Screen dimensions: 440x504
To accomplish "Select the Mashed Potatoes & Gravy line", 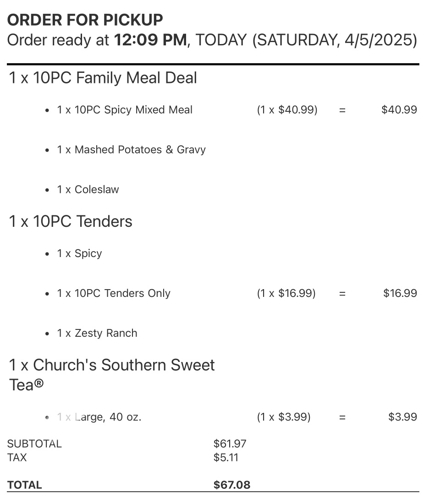I will pyautogui.click(x=131, y=150).
